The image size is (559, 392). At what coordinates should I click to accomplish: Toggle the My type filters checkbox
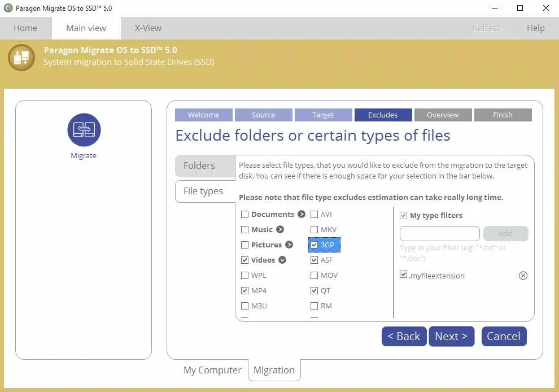pos(403,215)
